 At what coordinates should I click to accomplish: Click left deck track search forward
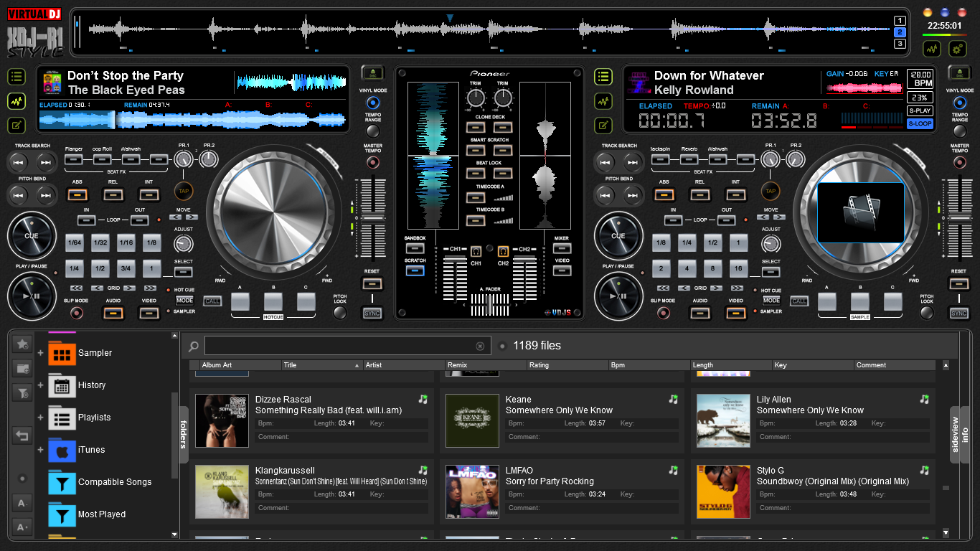(x=46, y=162)
